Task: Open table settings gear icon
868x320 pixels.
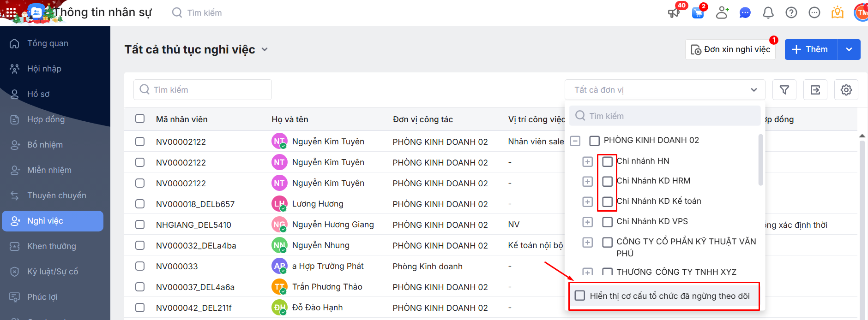Action: 846,90
